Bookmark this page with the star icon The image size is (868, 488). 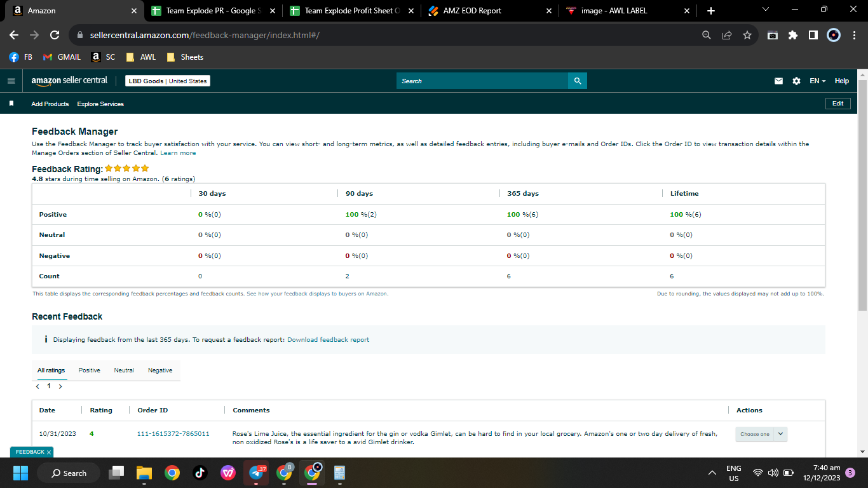tap(747, 35)
